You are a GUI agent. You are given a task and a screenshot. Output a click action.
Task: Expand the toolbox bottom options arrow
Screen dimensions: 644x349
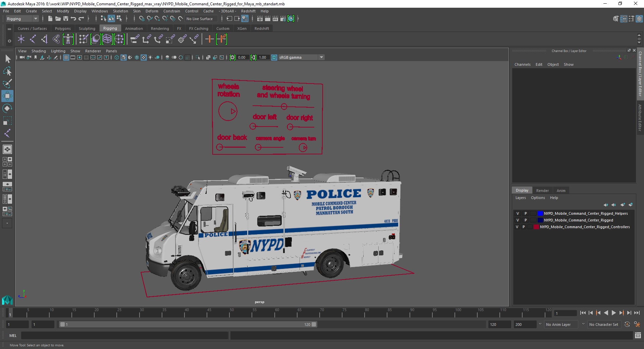point(7,223)
